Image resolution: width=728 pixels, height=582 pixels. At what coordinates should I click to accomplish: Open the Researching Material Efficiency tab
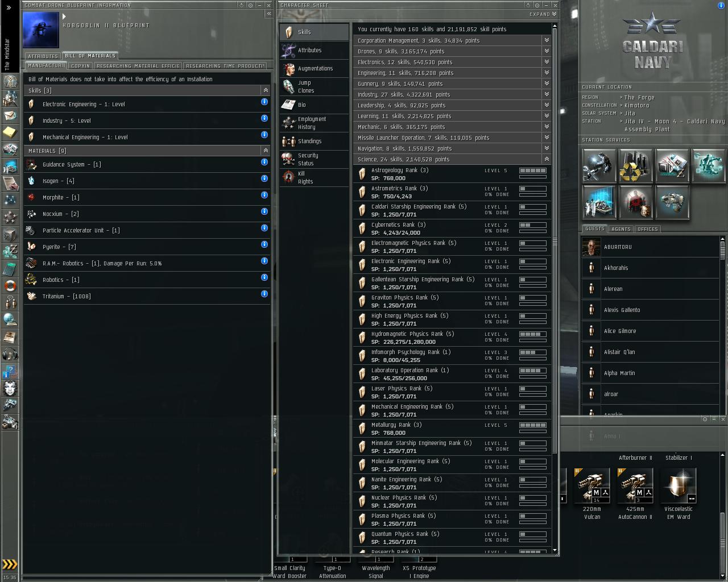point(138,66)
